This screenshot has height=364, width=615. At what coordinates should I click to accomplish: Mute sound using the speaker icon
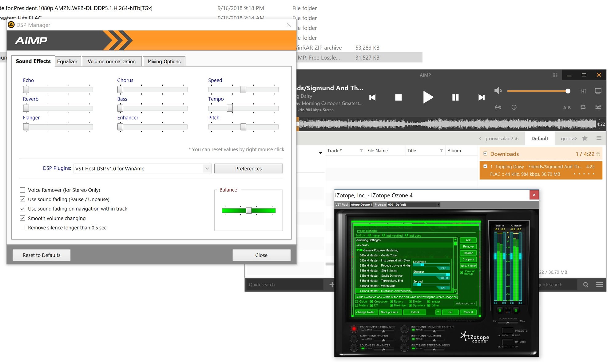point(498,91)
